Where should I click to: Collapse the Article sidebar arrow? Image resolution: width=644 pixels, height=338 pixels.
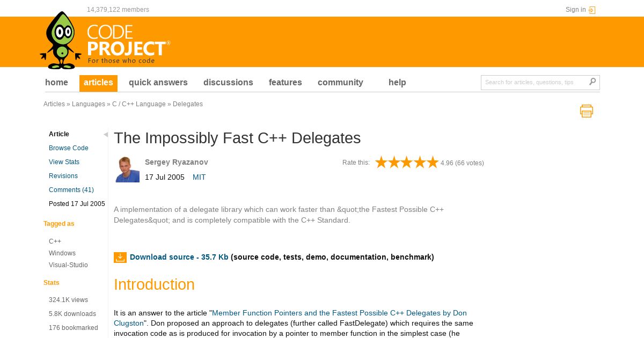tap(106, 134)
